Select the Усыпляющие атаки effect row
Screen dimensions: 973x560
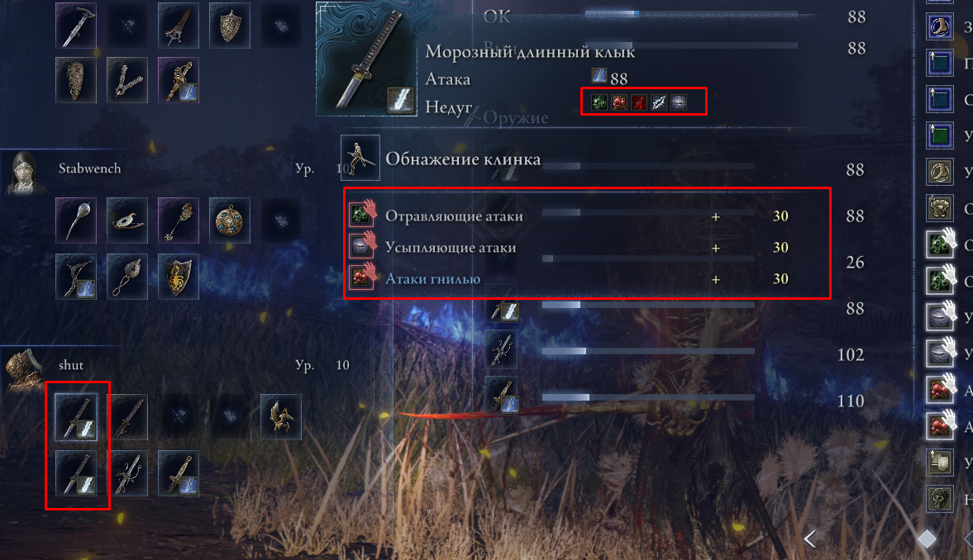(587, 247)
